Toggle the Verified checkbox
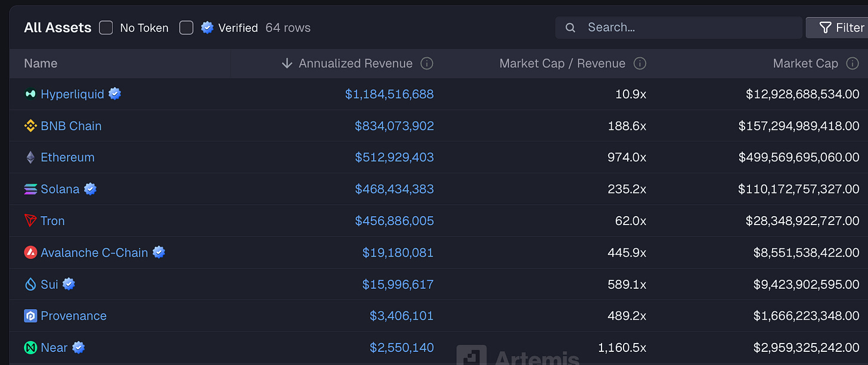868x365 pixels. pos(187,27)
